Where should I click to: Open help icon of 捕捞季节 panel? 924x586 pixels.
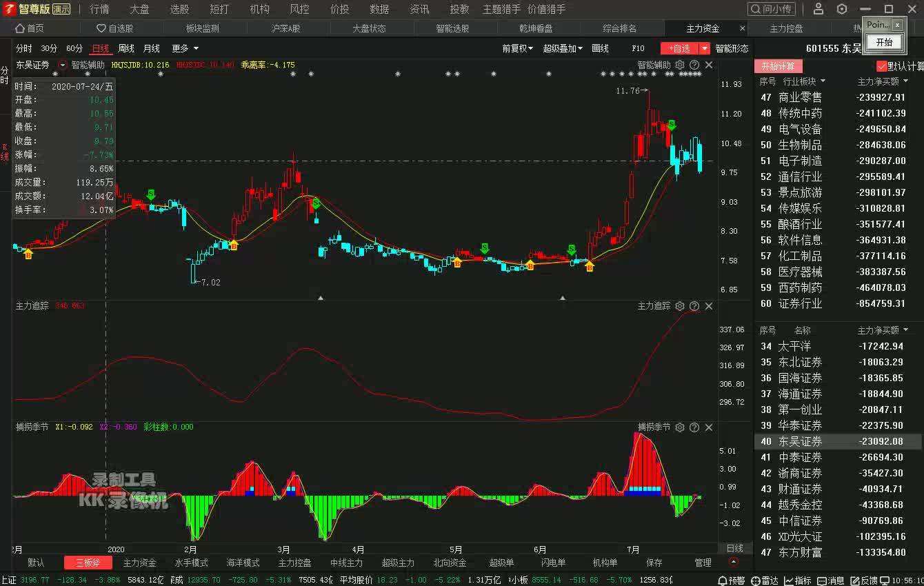(694, 427)
